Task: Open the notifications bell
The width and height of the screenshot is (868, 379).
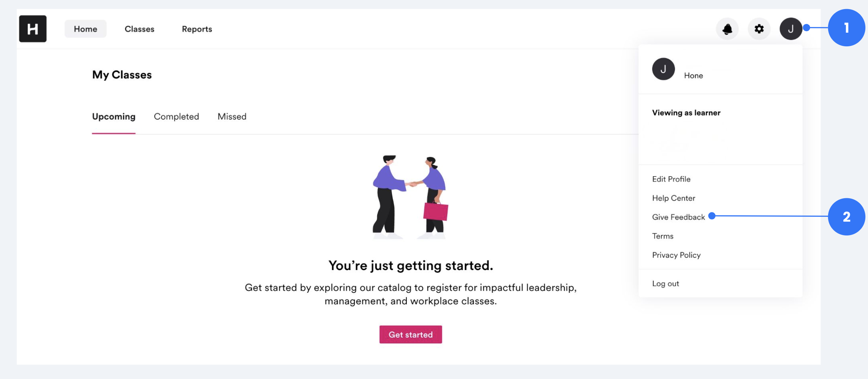Action: 727,28
